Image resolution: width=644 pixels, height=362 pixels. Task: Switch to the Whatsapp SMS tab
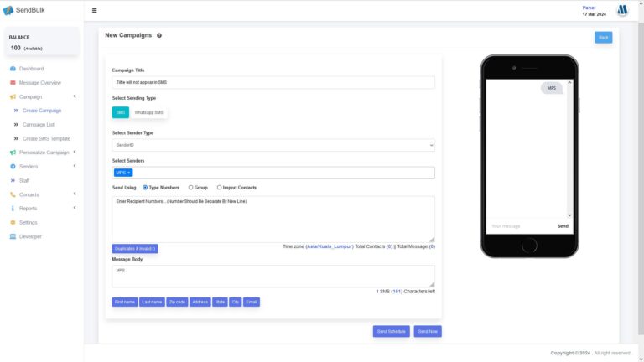pyautogui.click(x=148, y=112)
